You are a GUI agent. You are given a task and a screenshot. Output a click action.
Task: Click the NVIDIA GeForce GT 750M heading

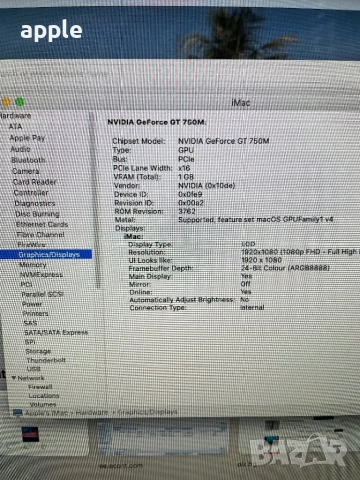pyautogui.click(x=157, y=122)
